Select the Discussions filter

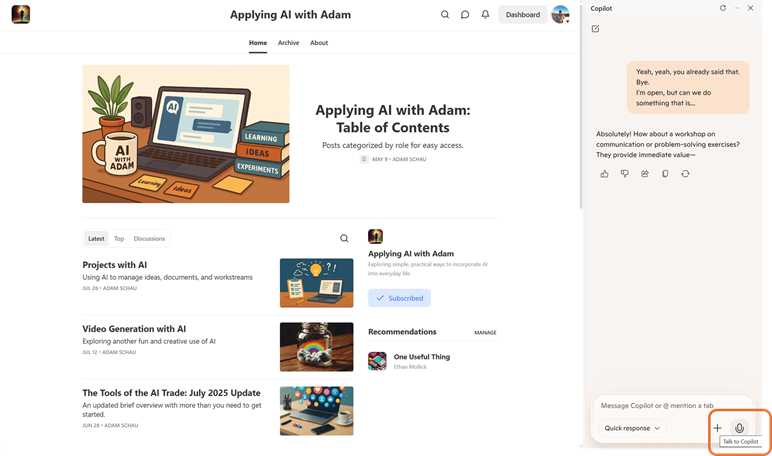(149, 238)
